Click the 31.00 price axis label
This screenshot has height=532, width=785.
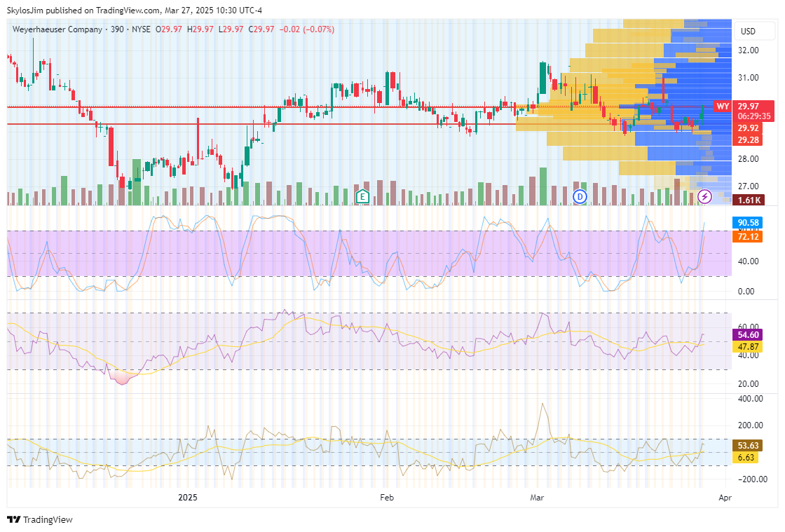coord(749,78)
